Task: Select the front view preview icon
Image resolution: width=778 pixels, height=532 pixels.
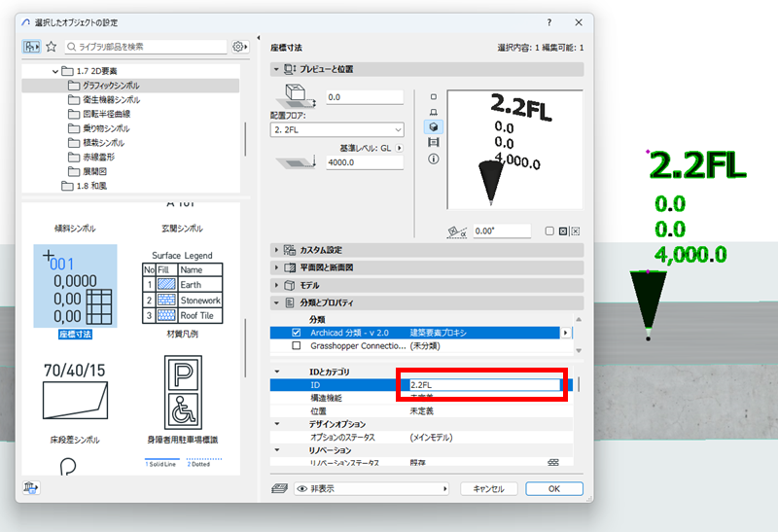Action: [433, 112]
